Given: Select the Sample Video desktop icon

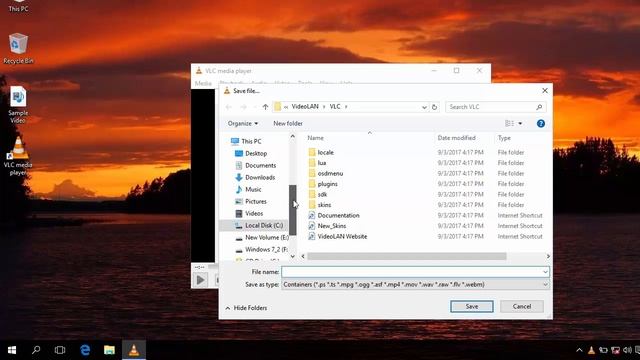Looking at the screenshot, I should pos(18,105).
